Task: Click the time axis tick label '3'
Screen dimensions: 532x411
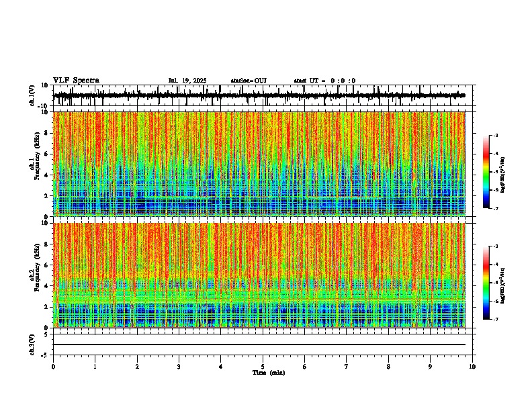Action: pyautogui.click(x=179, y=367)
